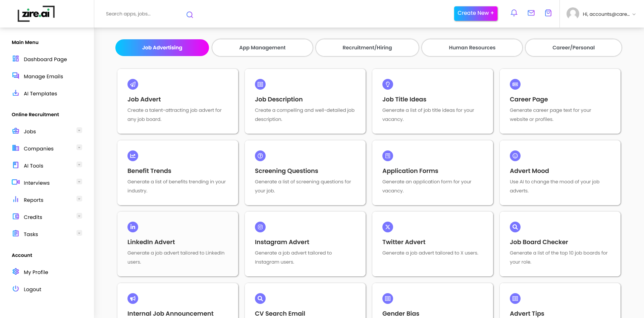Image resolution: width=644 pixels, height=318 pixels.
Task: Open Manage Emails in the sidebar
Action: coord(43,77)
